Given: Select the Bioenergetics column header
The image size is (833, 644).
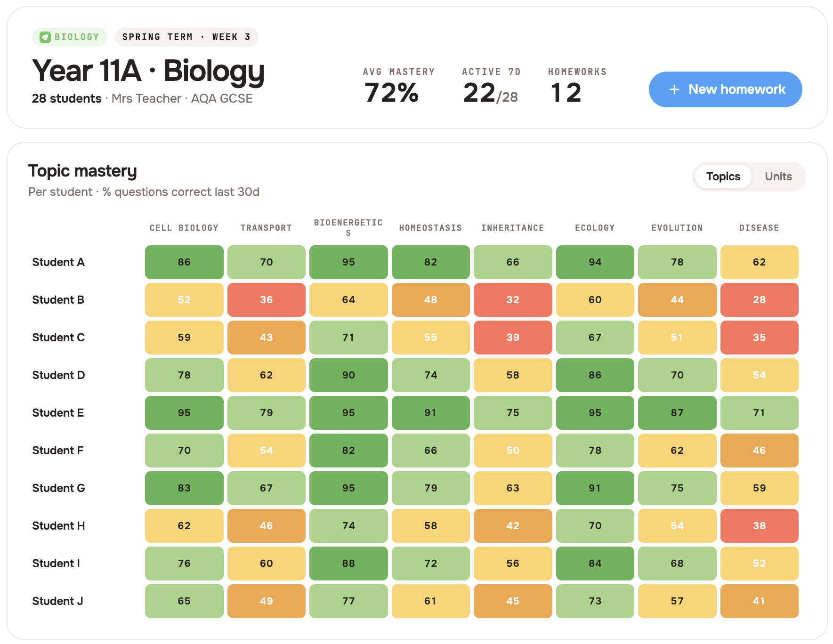Looking at the screenshot, I should pyautogui.click(x=348, y=227).
